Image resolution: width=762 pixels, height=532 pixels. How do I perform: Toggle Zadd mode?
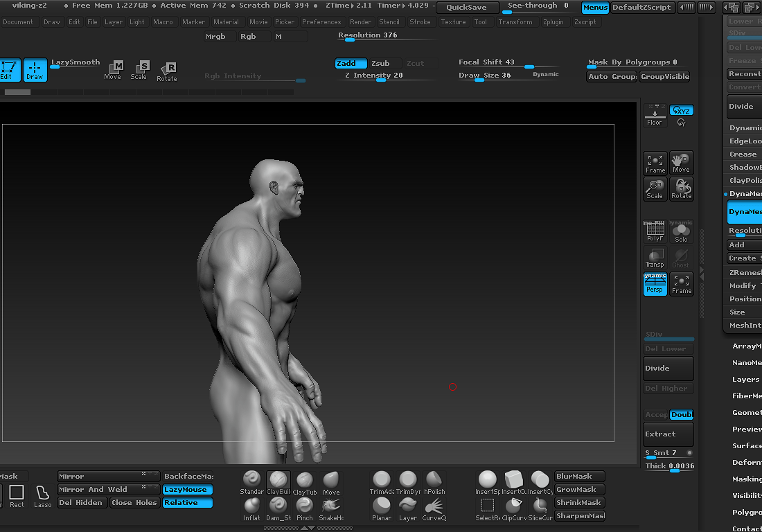tap(351, 63)
